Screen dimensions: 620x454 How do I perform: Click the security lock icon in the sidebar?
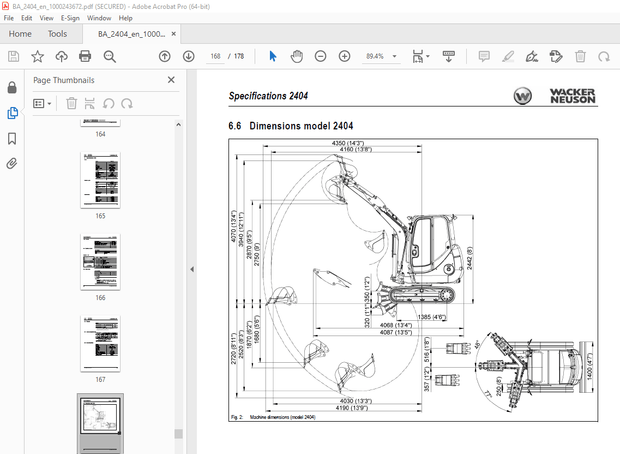[12, 87]
